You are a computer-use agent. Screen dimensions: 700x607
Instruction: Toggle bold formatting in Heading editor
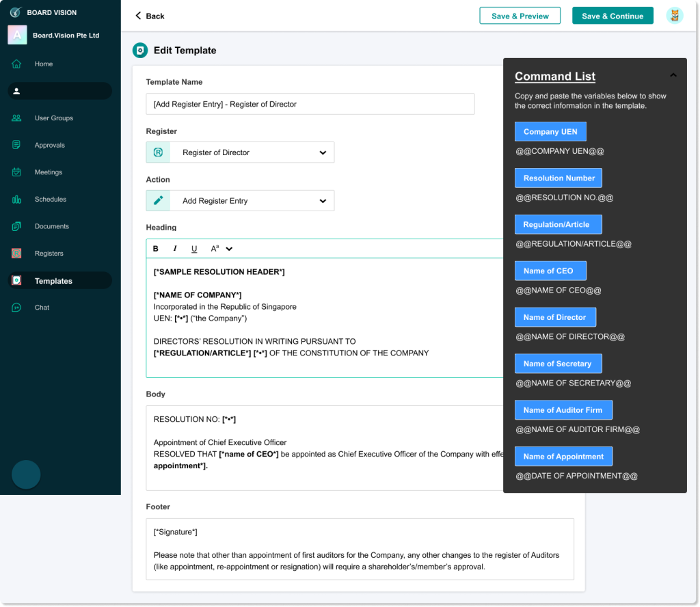156,249
